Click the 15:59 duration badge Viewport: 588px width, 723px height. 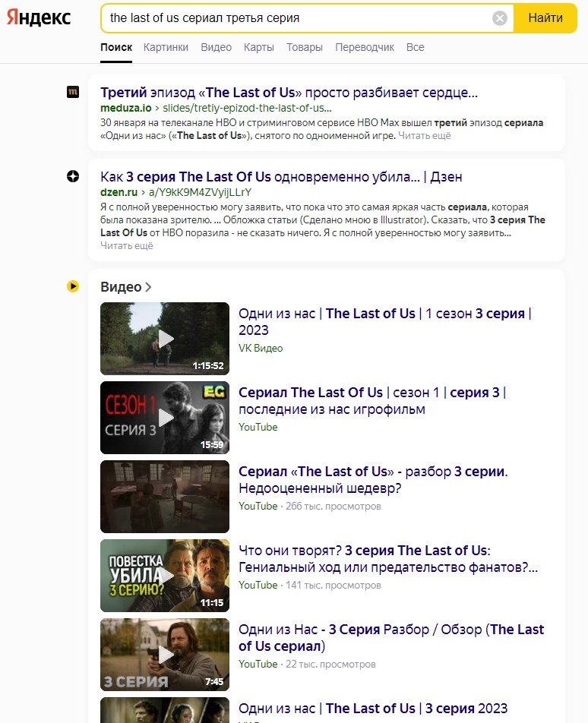tap(212, 444)
